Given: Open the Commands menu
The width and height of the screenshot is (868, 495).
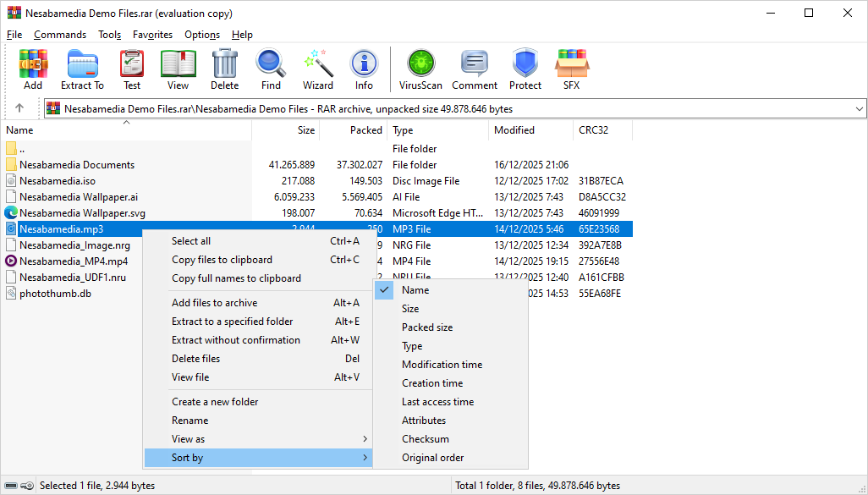Looking at the screenshot, I should (60, 35).
